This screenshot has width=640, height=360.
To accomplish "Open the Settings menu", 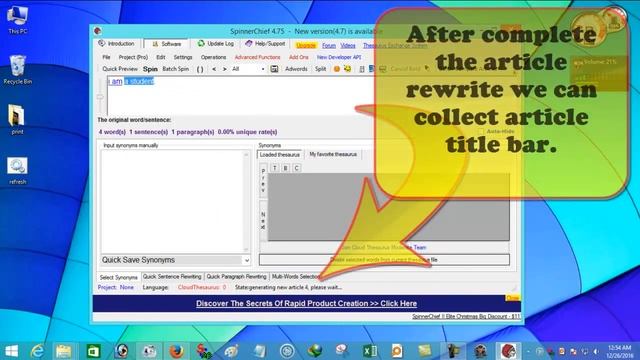I will click(183, 57).
